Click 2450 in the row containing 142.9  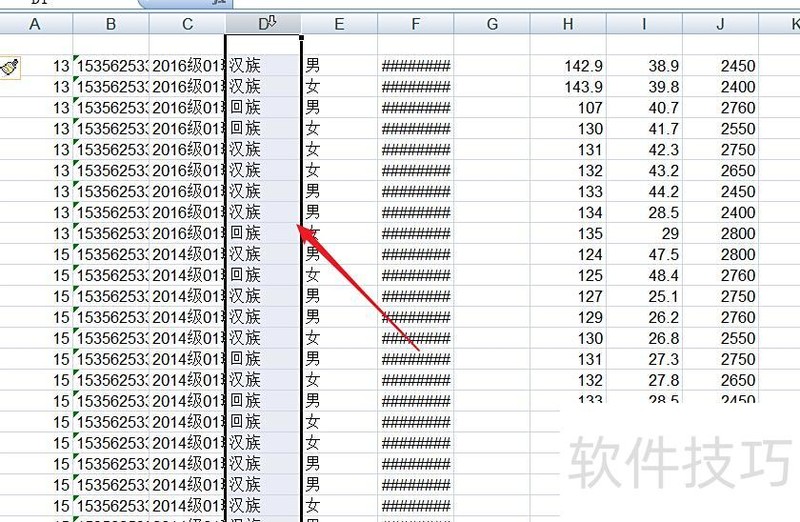(720, 66)
